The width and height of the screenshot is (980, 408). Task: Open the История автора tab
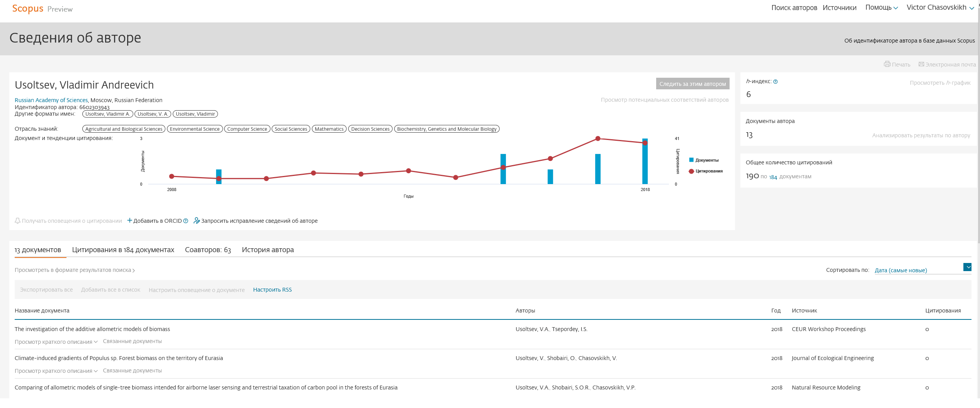267,250
